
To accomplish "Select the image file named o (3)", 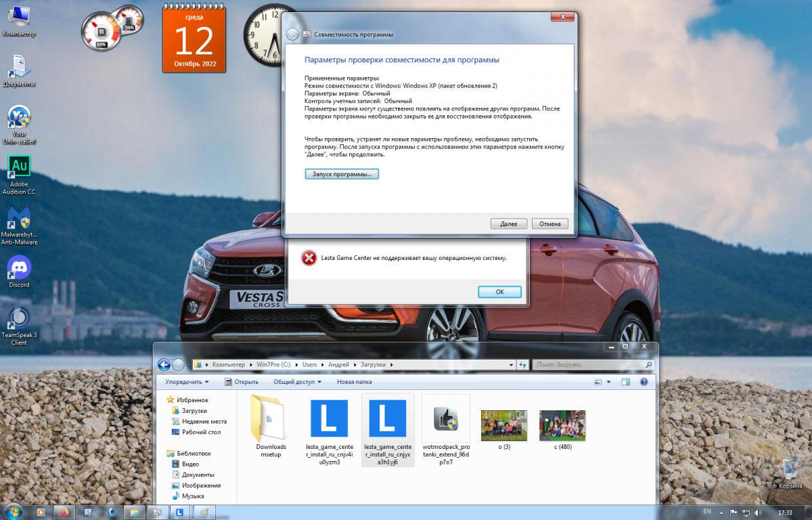I will (x=504, y=430).
